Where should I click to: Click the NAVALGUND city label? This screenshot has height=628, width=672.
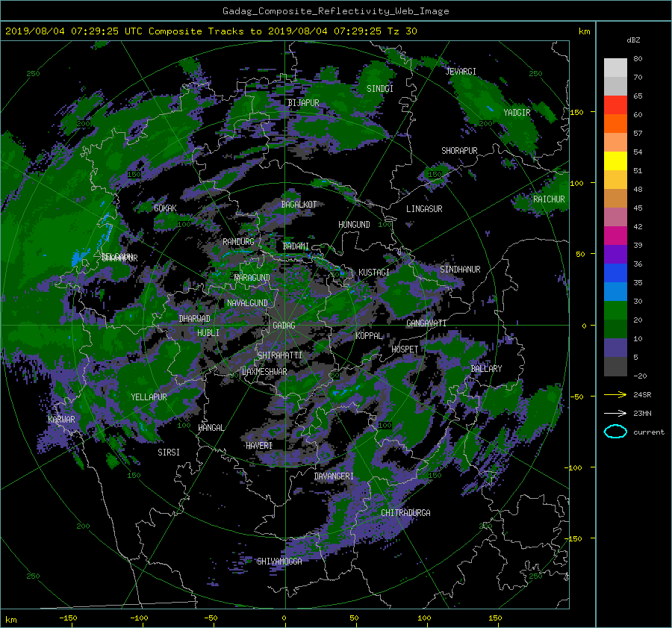(247, 303)
